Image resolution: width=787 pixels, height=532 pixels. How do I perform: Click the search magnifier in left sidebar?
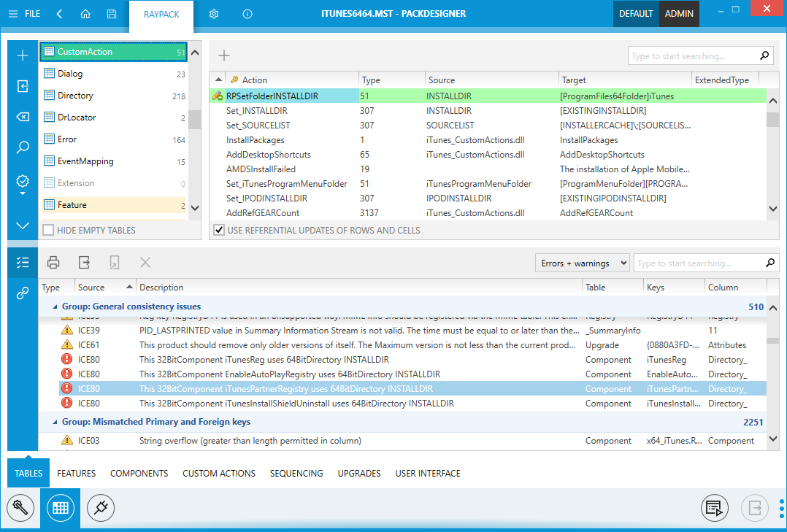tap(23, 147)
